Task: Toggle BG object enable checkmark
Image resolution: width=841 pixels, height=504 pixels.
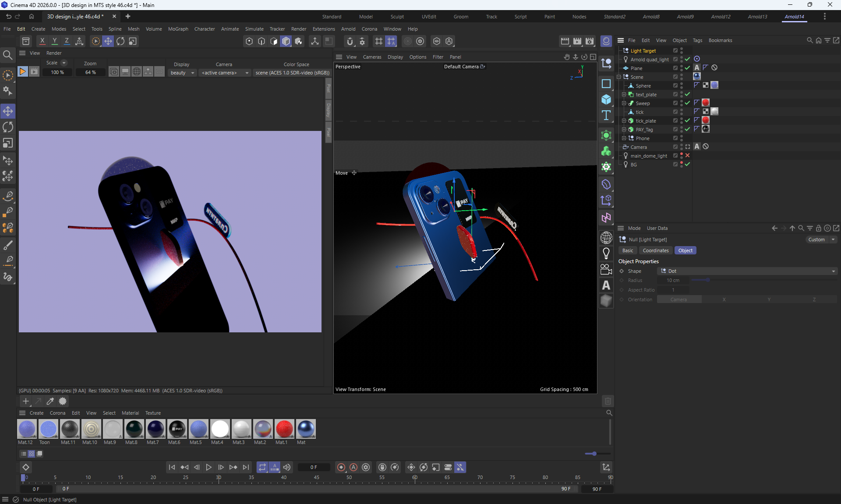Action: 687,164
